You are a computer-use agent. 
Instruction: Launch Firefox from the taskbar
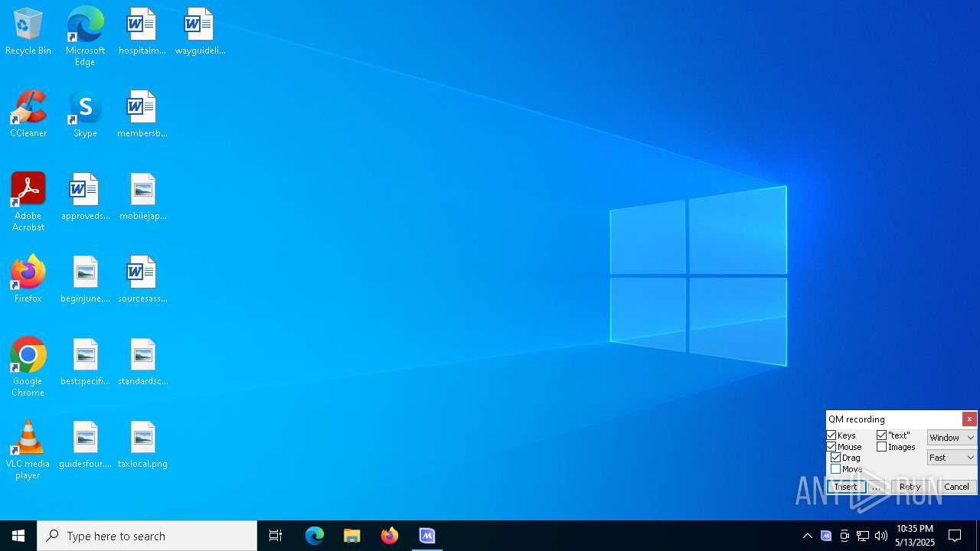pyautogui.click(x=390, y=536)
